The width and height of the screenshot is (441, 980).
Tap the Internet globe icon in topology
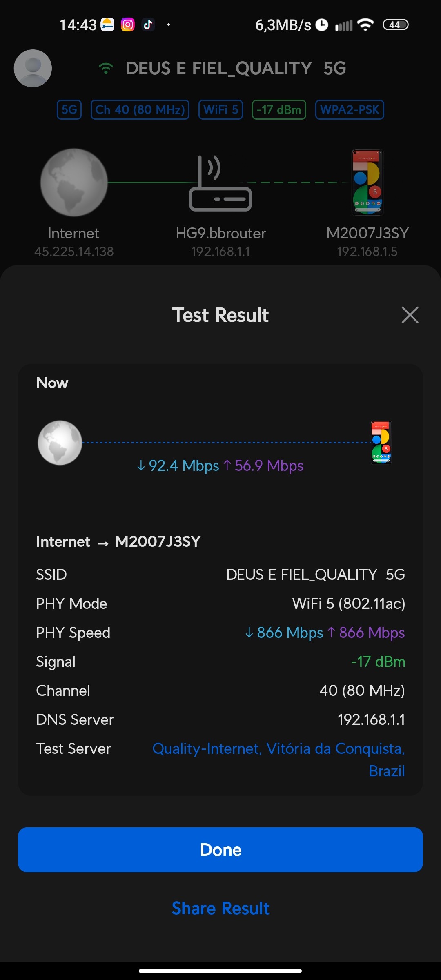point(73,182)
